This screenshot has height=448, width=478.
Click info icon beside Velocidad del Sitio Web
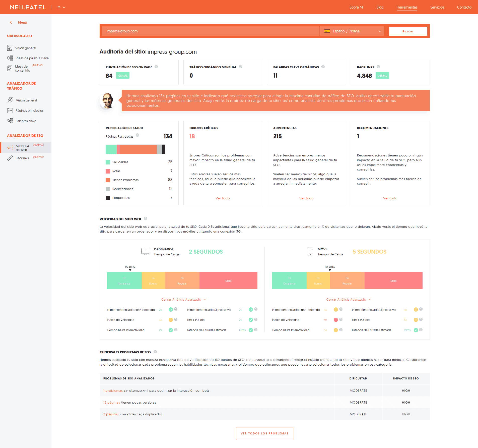(145, 218)
